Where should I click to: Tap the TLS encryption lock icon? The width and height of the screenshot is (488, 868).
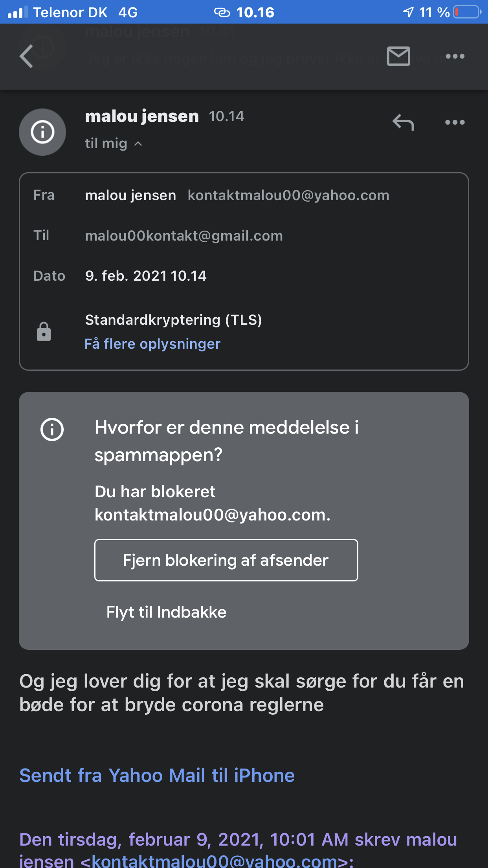[44, 331]
